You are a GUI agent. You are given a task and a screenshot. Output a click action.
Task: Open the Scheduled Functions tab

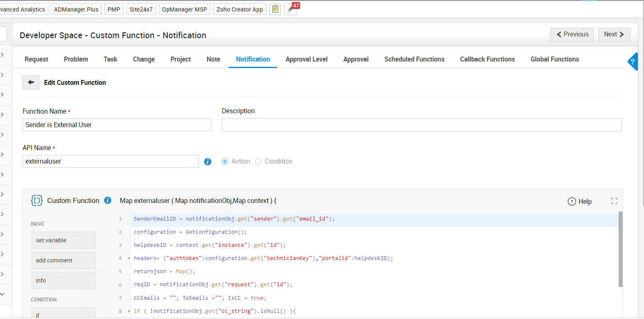(x=414, y=59)
